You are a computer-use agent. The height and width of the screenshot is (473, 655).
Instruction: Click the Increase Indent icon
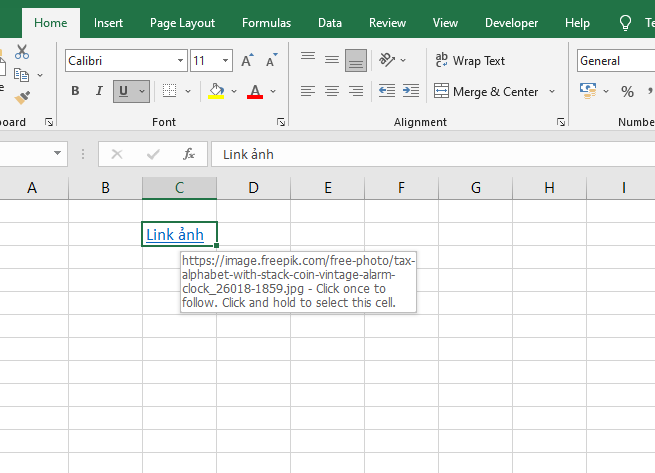[409, 91]
